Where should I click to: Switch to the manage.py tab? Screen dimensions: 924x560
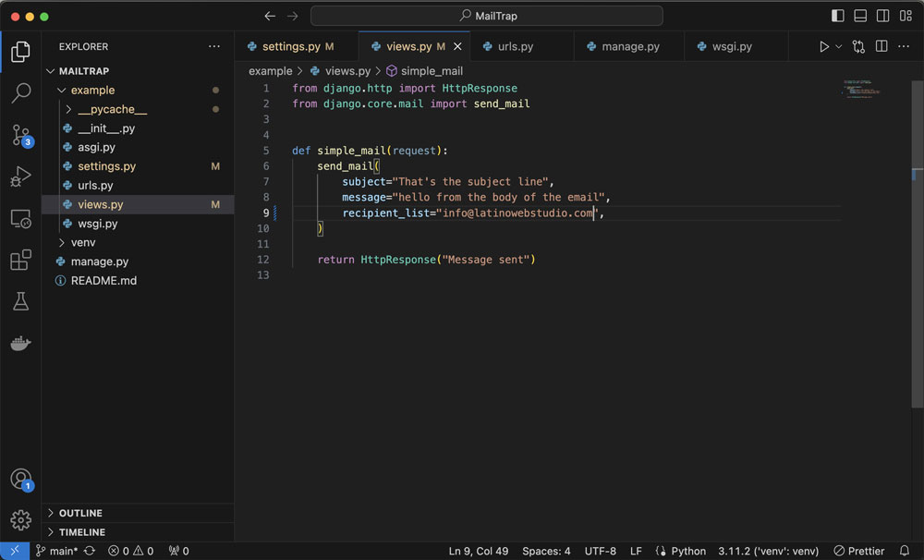point(630,46)
